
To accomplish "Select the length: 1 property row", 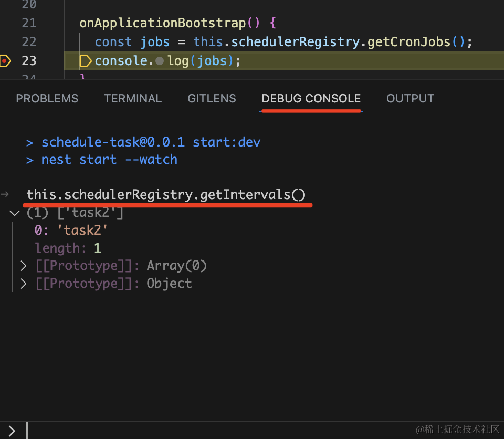I will pos(68,248).
